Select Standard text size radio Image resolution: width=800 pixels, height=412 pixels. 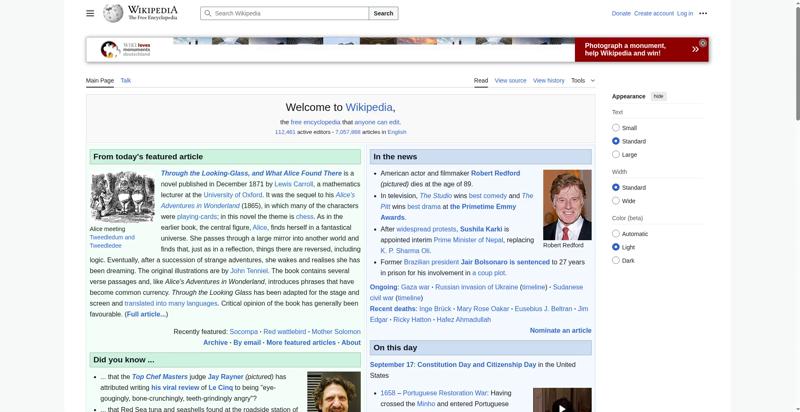coord(616,141)
